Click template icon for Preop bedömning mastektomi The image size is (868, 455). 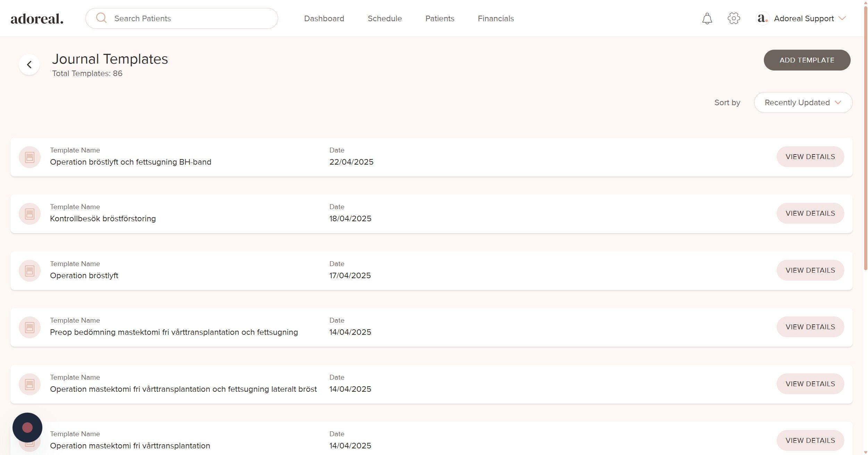click(30, 328)
